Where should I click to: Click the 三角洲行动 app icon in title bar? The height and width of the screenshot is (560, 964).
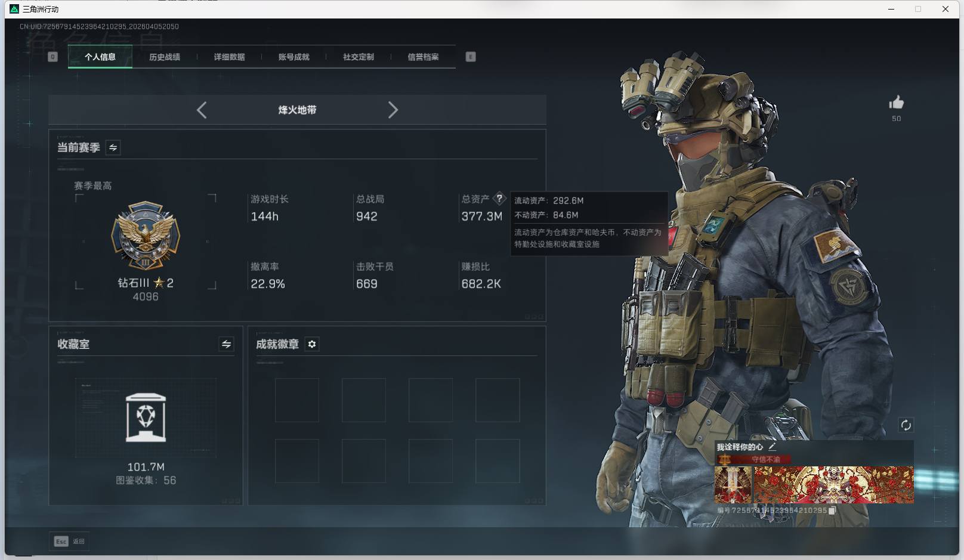[14, 9]
